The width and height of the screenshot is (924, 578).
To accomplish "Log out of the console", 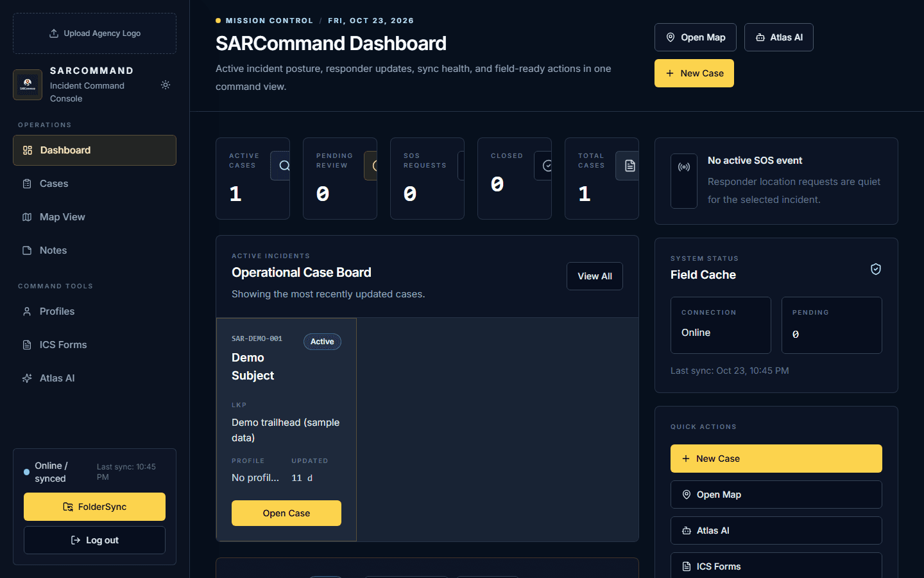I will (x=95, y=540).
